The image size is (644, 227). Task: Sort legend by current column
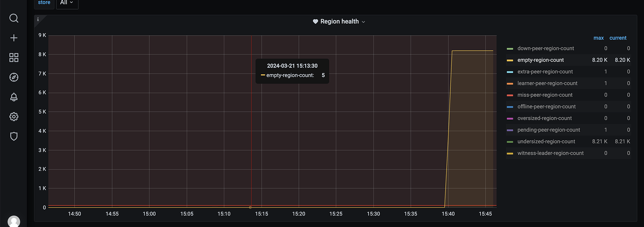click(x=618, y=38)
